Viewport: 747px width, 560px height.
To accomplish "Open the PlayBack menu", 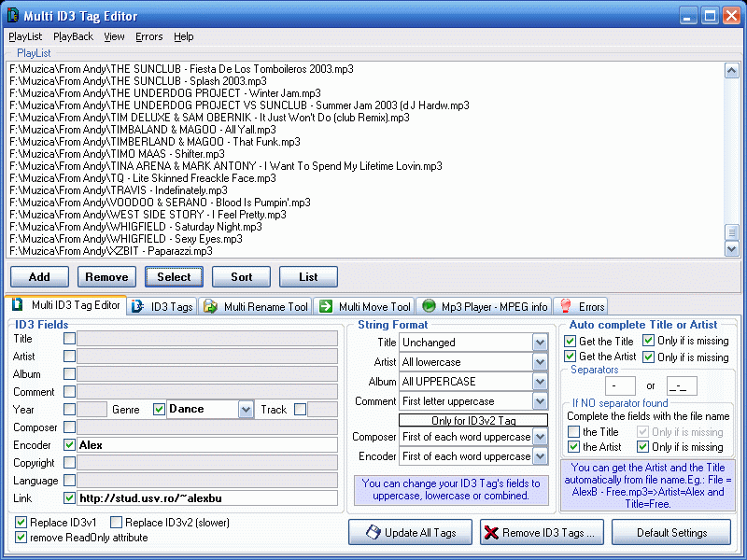I will [74, 36].
